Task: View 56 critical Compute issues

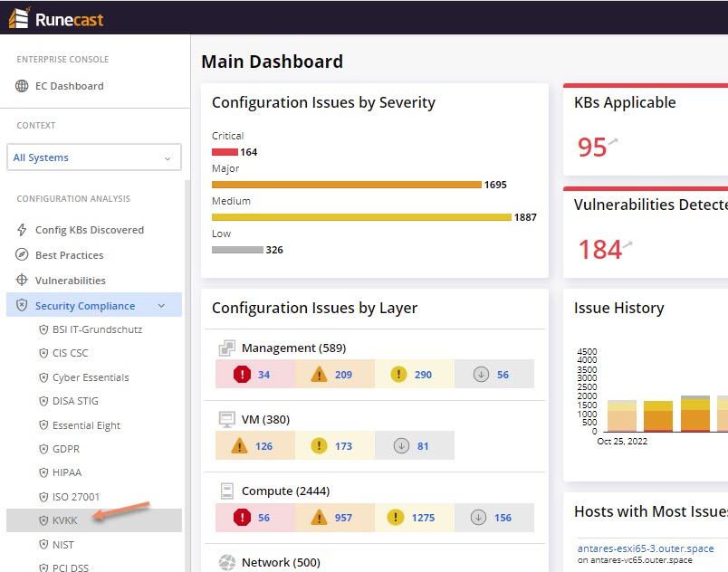Action: [263, 518]
